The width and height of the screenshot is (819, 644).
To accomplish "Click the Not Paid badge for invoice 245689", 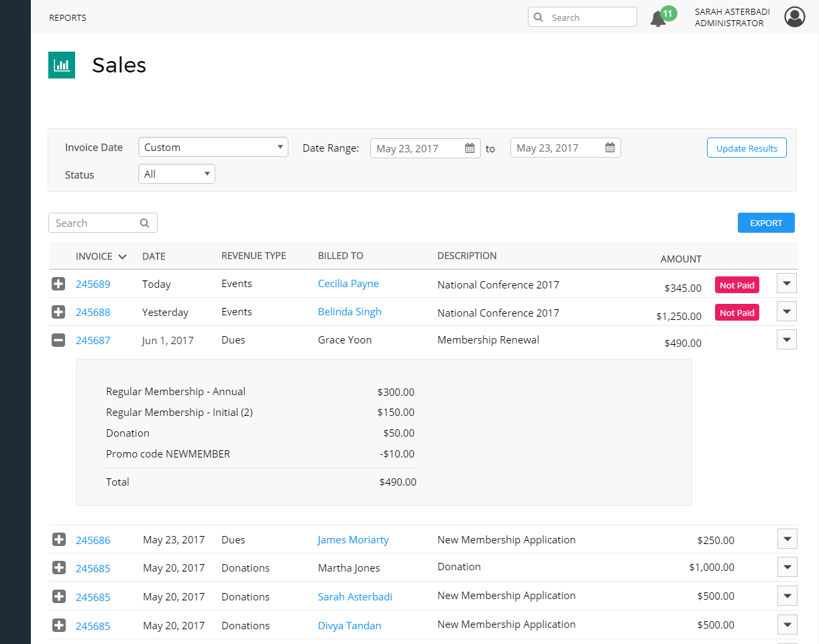I will pos(737,285).
